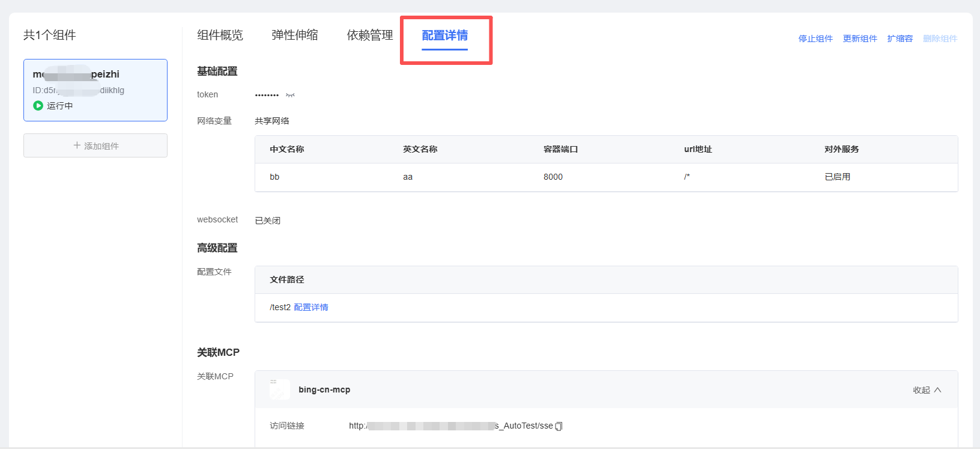Select the 配置详情 tab
This screenshot has height=449, width=980.
[x=444, y=35]
